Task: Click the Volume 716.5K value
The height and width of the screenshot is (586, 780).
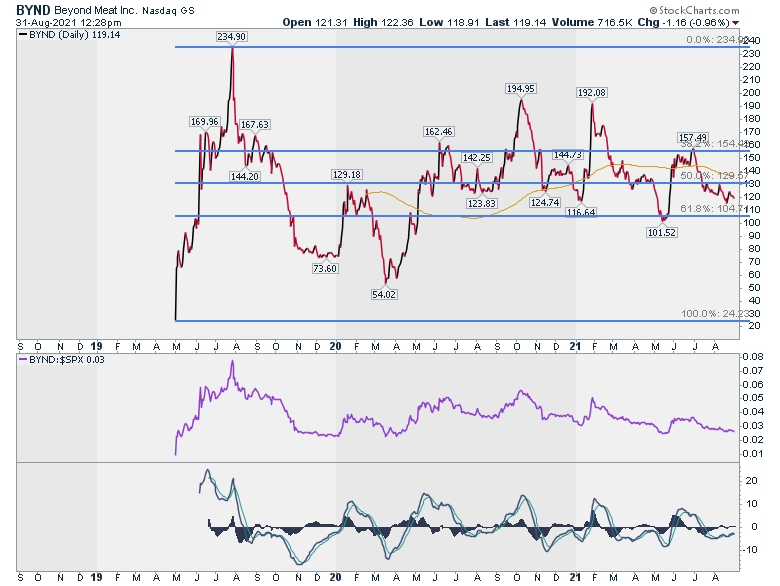Action: pos(592,22)
